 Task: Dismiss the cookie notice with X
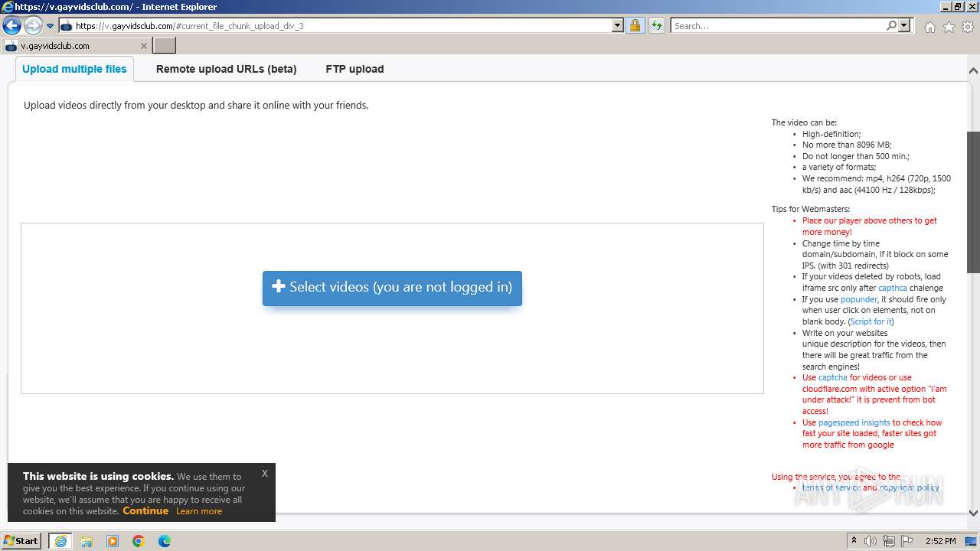point(264,473)
